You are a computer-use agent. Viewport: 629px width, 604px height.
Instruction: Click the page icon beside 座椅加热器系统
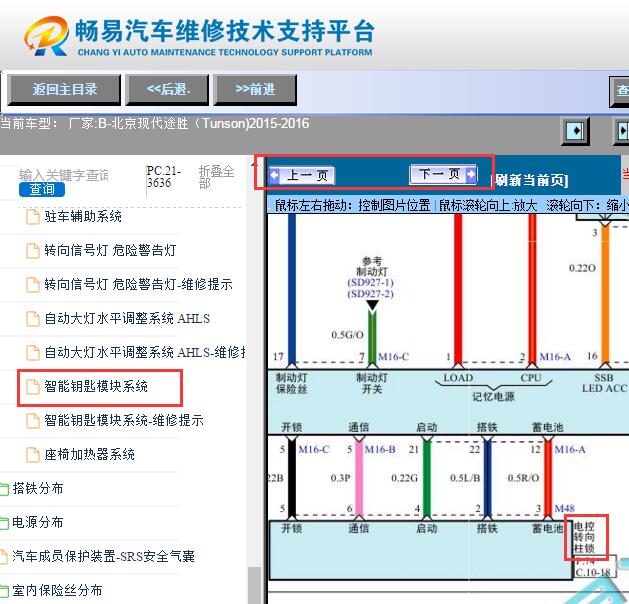click(32, 455)
